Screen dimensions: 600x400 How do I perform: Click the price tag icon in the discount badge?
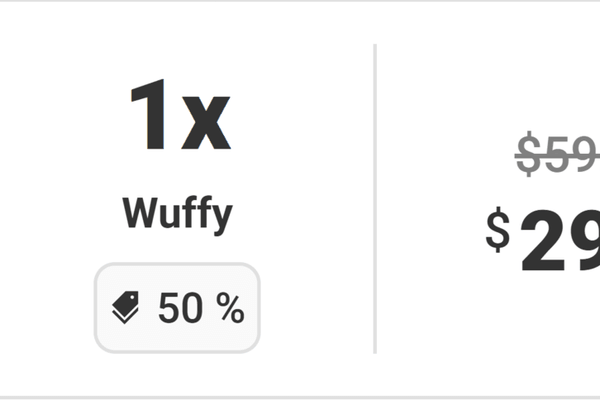click(126, 309)
